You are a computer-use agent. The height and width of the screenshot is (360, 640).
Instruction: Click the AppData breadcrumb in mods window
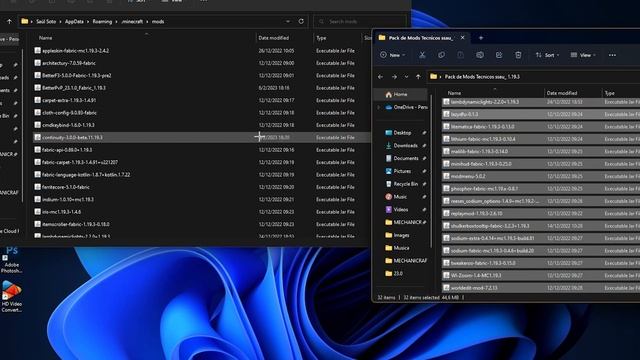[74, 22]
